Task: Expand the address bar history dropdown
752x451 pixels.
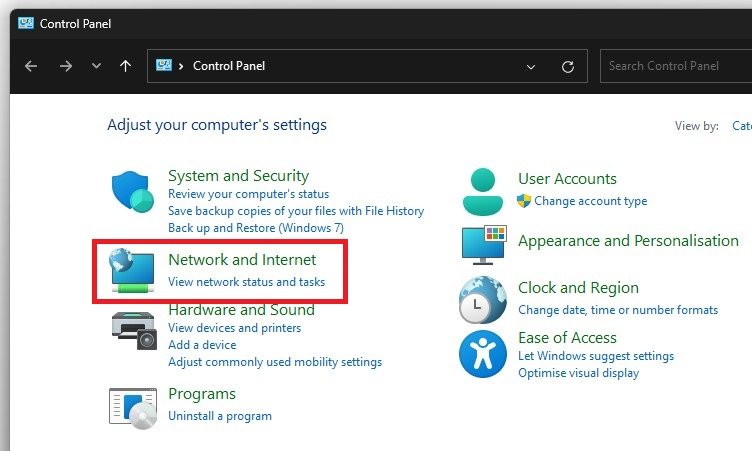Action: point(531,67)
